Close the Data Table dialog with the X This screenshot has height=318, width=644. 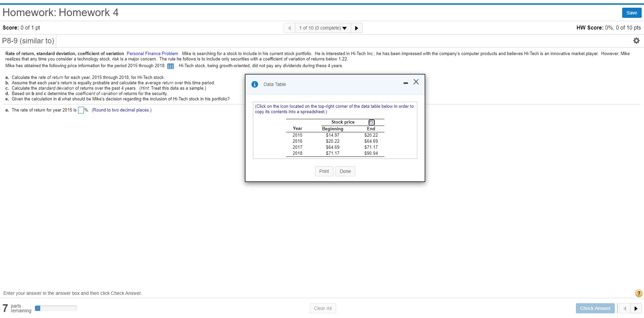[416, 82]
